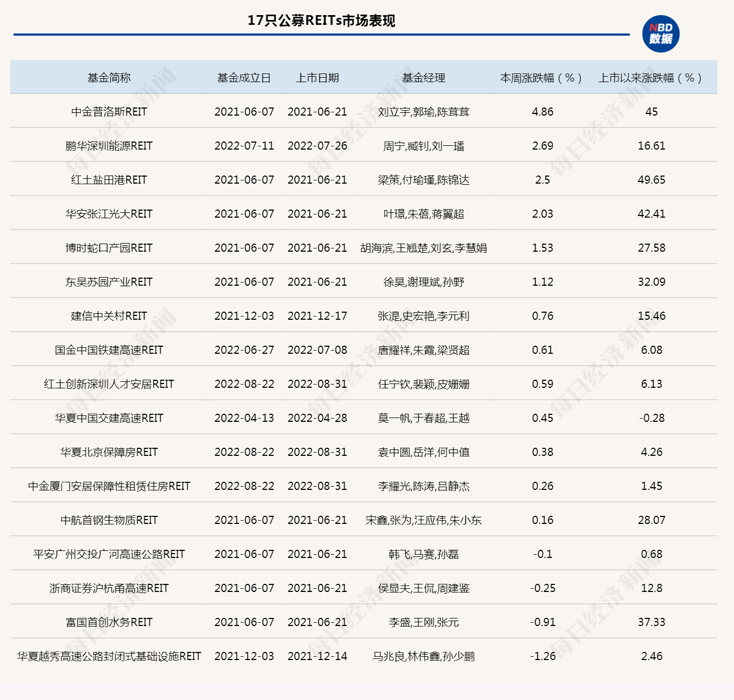Click manager cell 莫一帆,于春超,王越
The height and width of the screenshot is (700, 734).
(424, 418)
